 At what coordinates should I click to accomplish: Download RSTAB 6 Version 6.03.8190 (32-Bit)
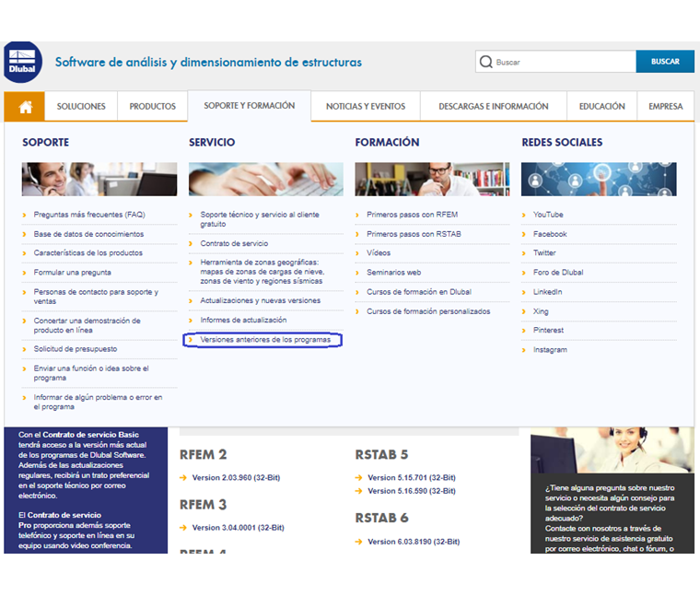coord(414,542)
